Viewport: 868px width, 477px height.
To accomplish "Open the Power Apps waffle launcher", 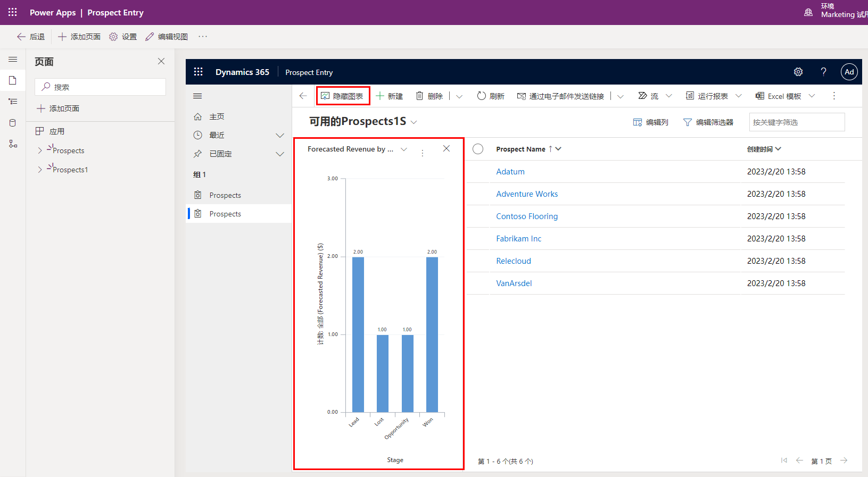I will point(13,12).
